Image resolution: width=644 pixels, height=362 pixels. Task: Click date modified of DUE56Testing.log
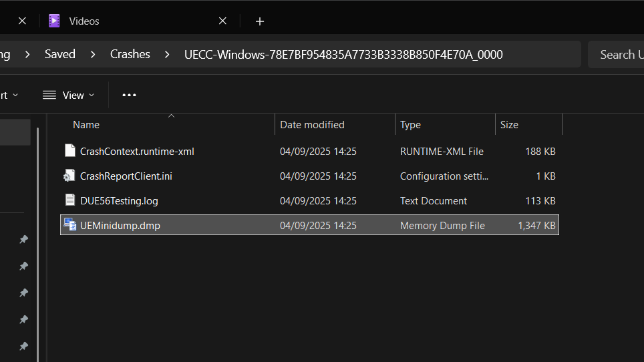point(318,200)
